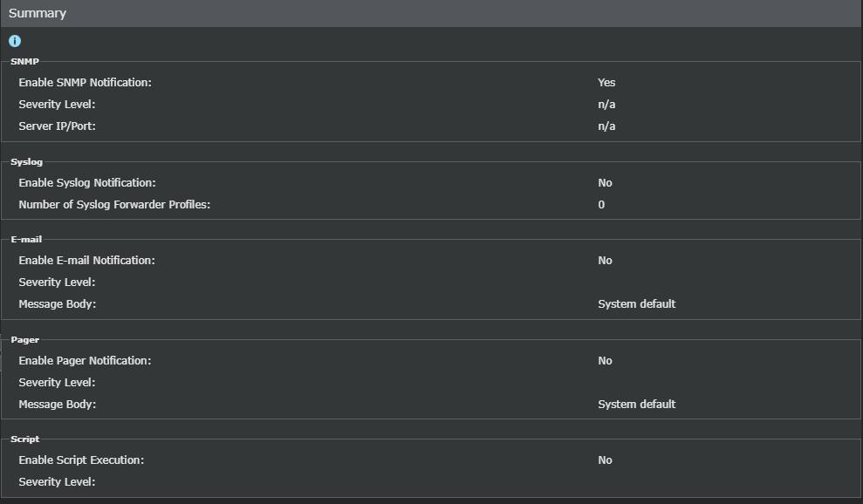Select the E-mail section title
The width and height of the screenshot is (863, 504).
[26, 239]
